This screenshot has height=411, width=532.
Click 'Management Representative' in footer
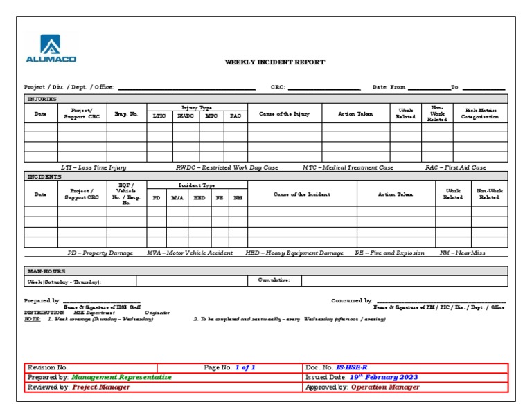point(121,378)
